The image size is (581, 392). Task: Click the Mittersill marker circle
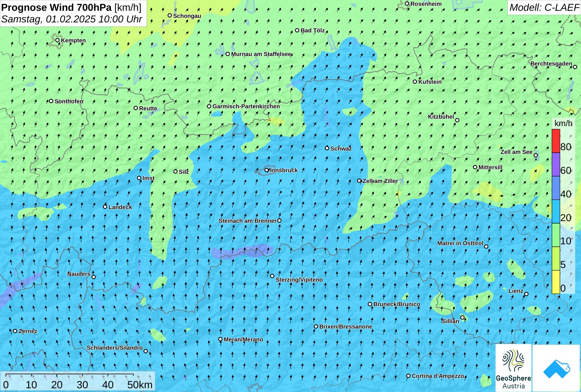click(x=475, y=167)
